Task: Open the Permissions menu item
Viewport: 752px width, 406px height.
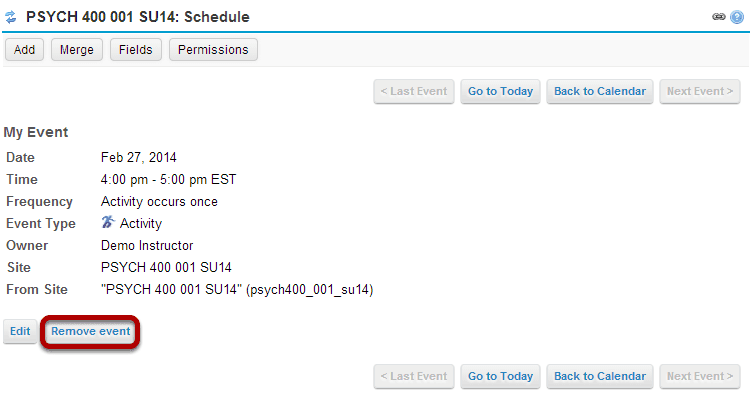Action: (x=213, y=50)
